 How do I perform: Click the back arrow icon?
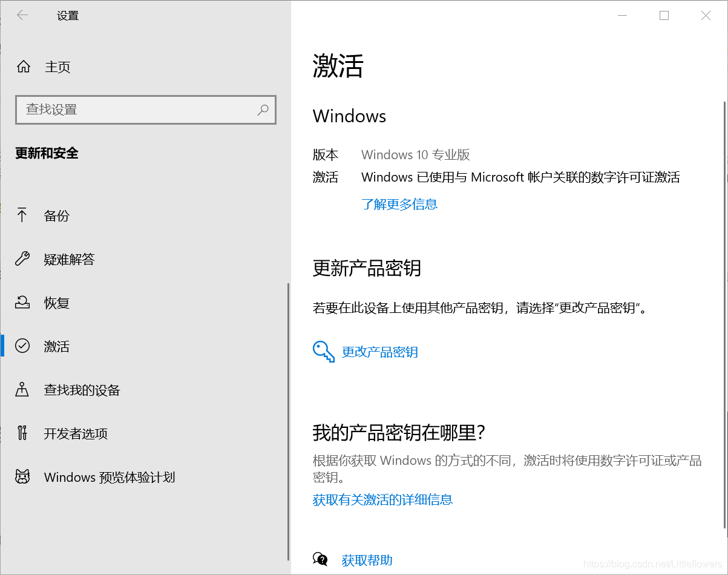tap(22, 16)
